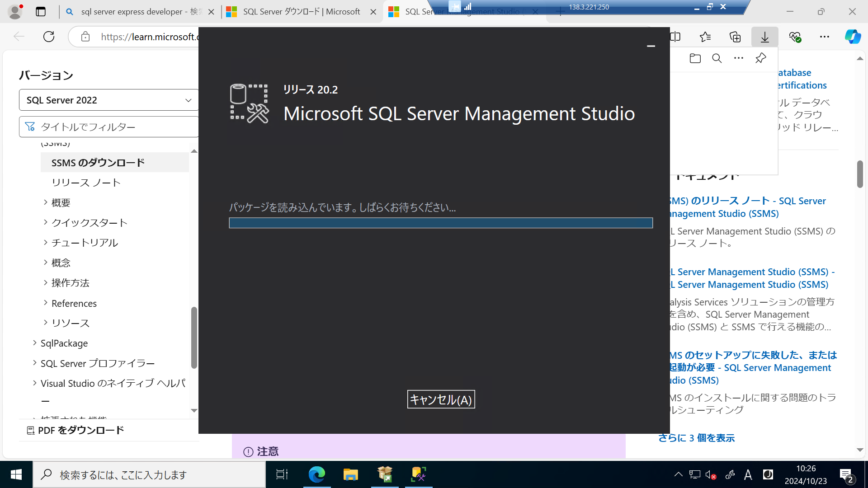Open the Collections icon
Screen dimensions: 868x488
pyautogui.click(x=735, y=37)
